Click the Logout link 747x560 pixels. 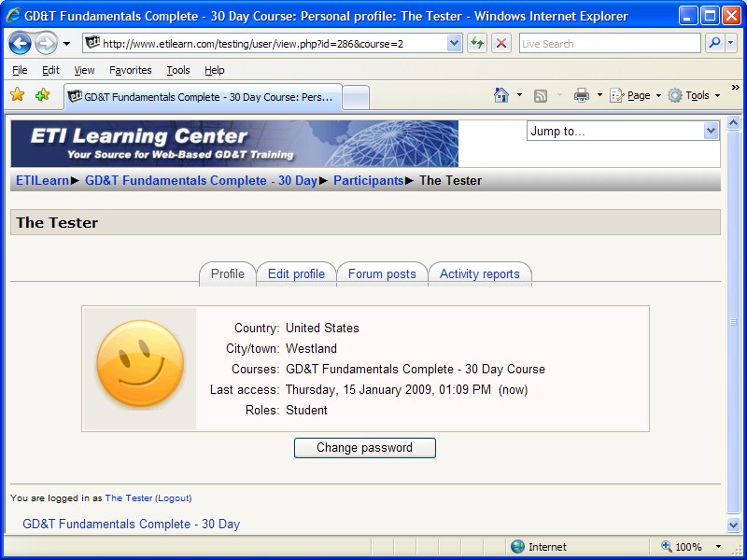pyautogui.click(x=174, y=498)
